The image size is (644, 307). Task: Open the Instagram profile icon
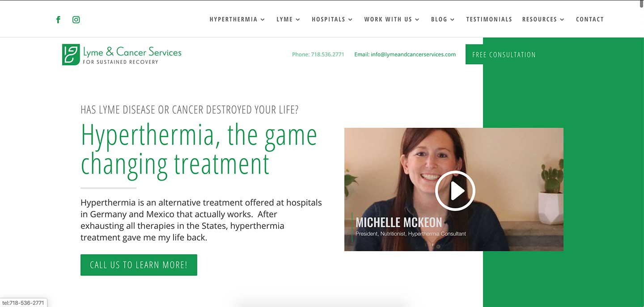(x=76, y=20)
